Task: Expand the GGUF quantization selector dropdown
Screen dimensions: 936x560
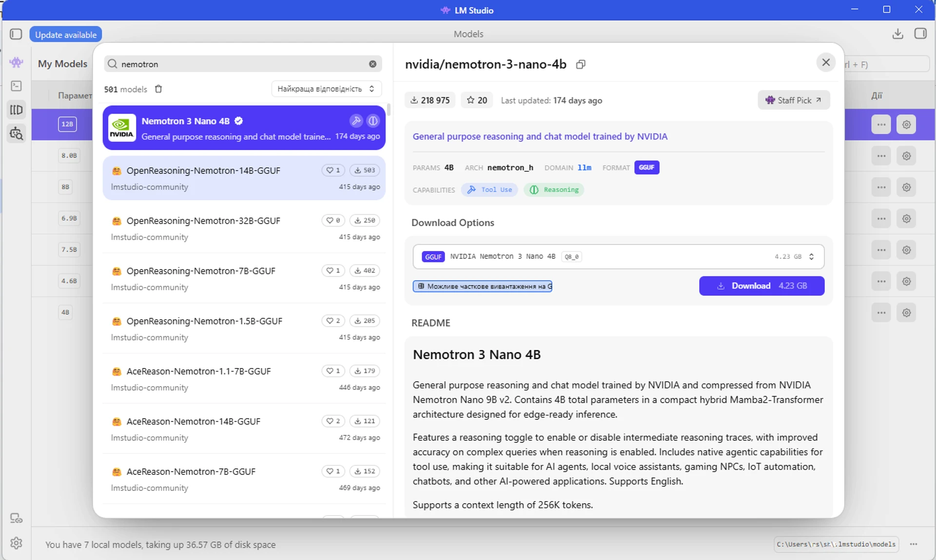Action: click(x=618, y=257)
